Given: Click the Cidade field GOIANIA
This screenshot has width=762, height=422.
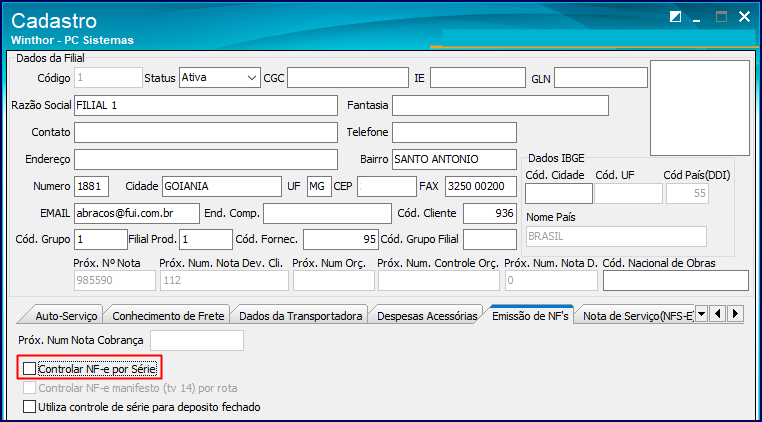Looking at the screenshot, I should 222,187.
